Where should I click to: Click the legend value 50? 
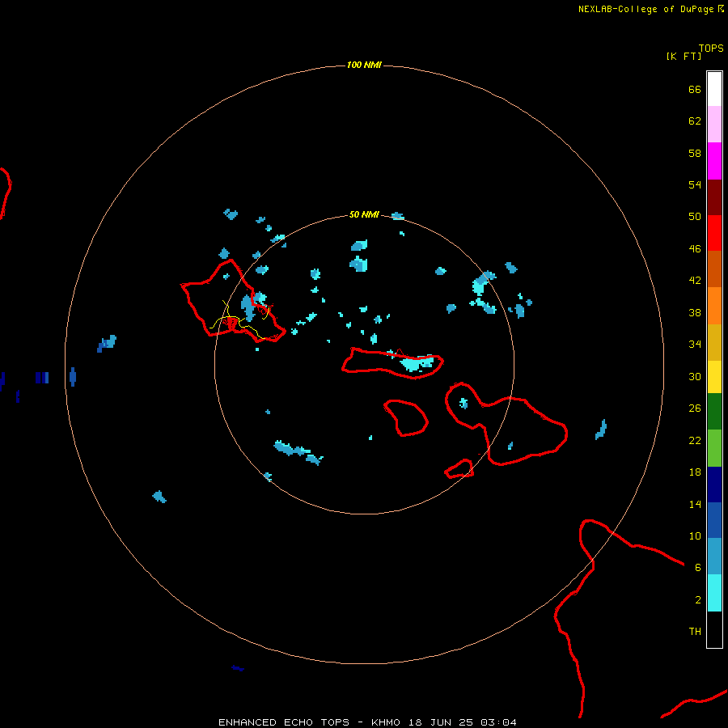pos(695,216)
